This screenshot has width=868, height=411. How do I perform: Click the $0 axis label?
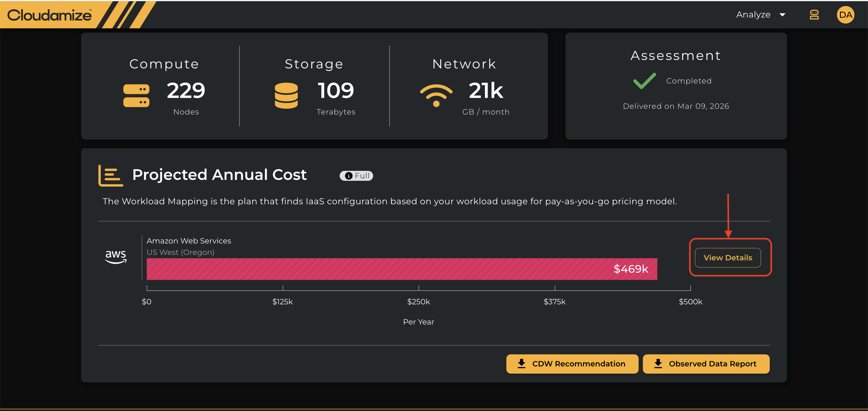pyautogui.click(x=146, y=302)
